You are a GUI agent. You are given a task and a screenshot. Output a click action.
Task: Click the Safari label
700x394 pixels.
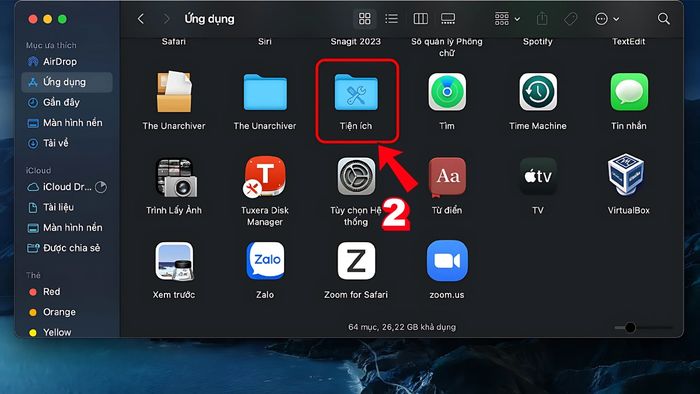click(174, 41)
